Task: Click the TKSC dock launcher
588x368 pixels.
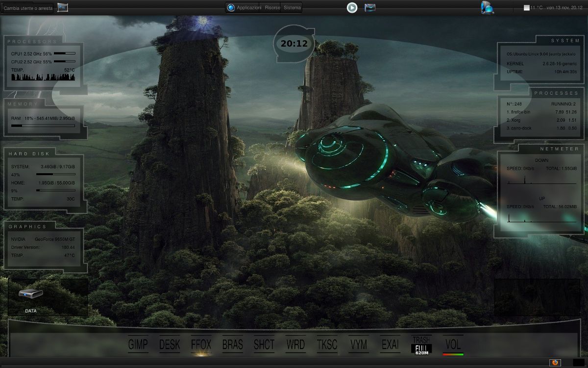Action: 327,344
